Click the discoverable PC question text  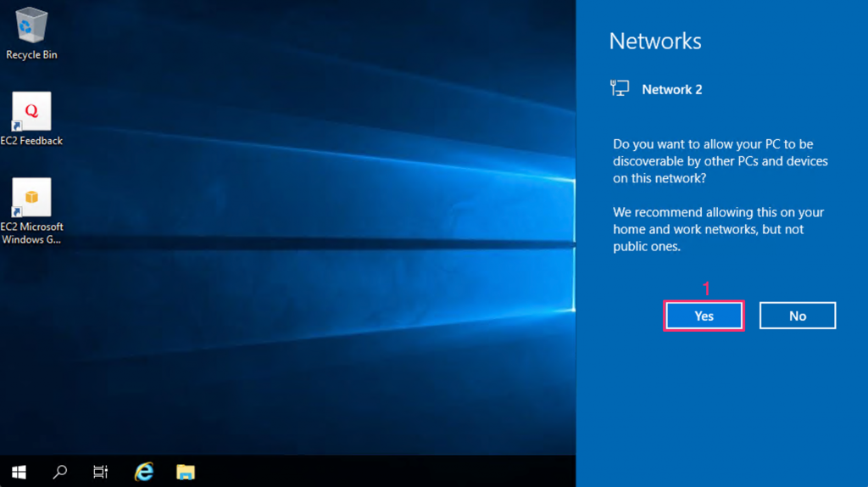(720, 161)
